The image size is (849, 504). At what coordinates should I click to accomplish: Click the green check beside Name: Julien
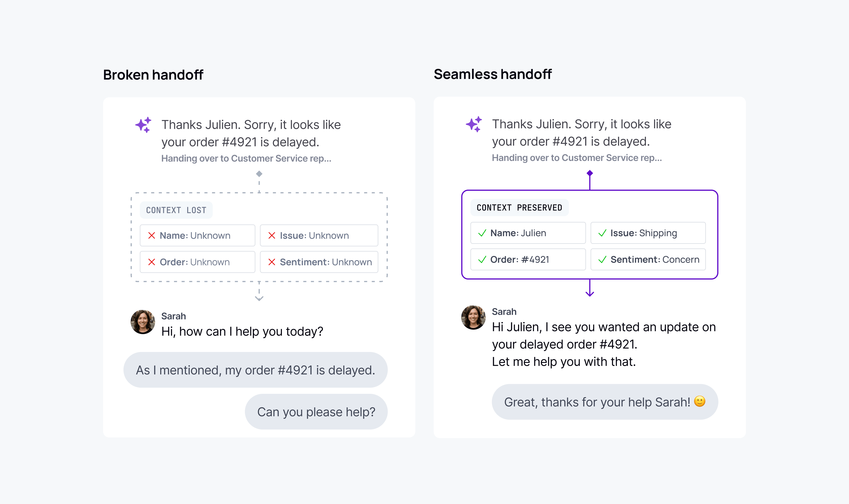(x=482, y=233)
